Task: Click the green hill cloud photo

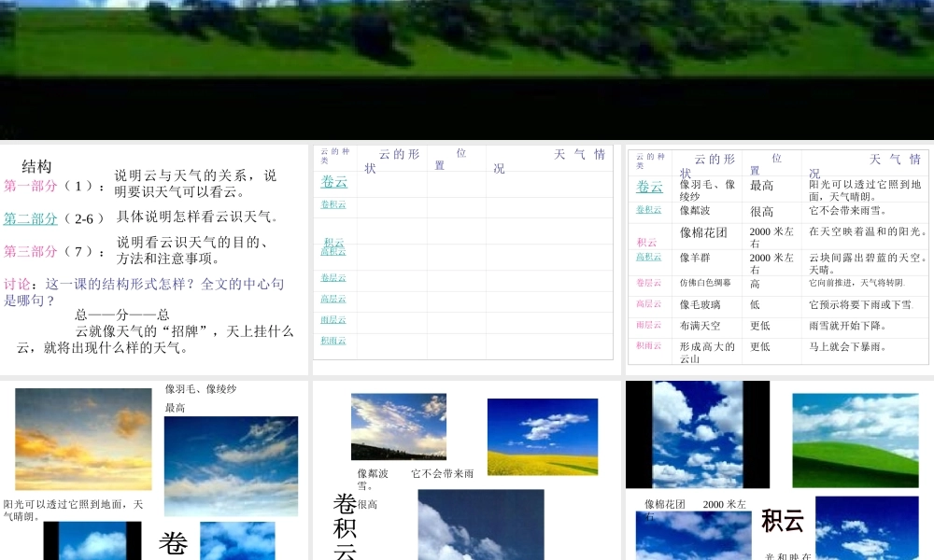Action: (856, 441)
